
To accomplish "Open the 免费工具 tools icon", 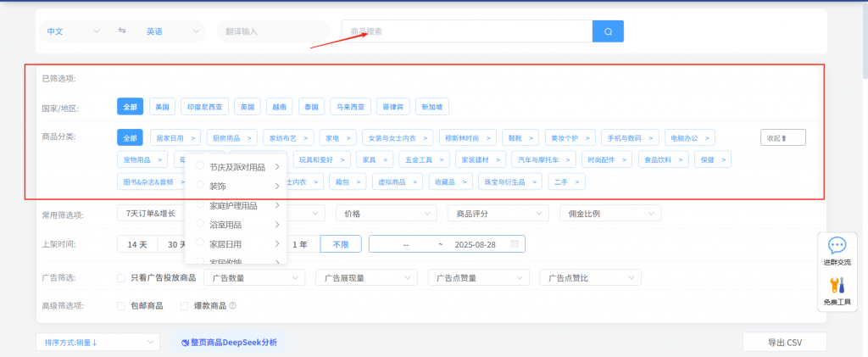I will tap(837, 286).
